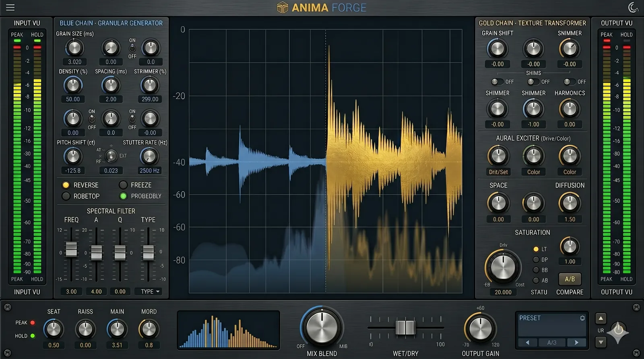Toggle the PROBEDBLY option
Viewport: 644px width, 359px height.
tap(123, 196)
